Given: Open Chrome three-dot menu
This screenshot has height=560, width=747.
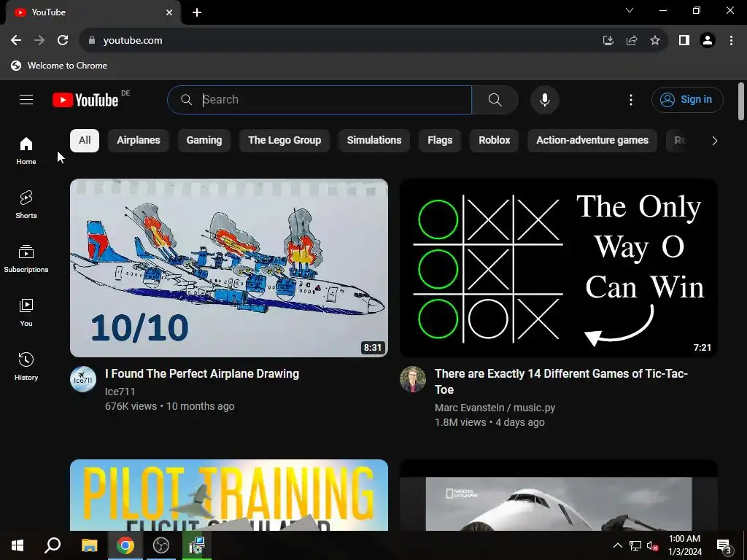Looking at the screenshot, I should [x=731, y=41].
